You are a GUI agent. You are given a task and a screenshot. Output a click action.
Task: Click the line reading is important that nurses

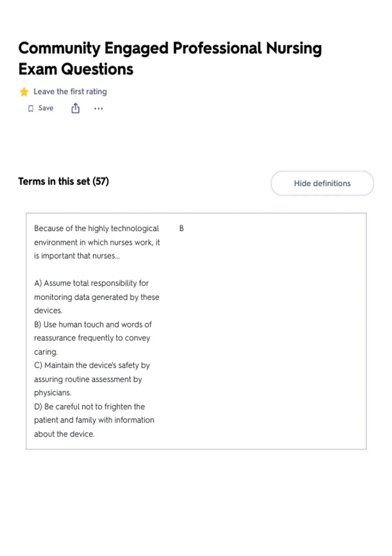point(77,256)
